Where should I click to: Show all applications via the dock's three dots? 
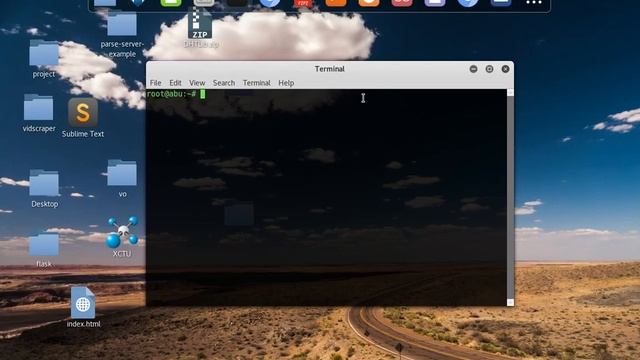click(x=533, y=3)
